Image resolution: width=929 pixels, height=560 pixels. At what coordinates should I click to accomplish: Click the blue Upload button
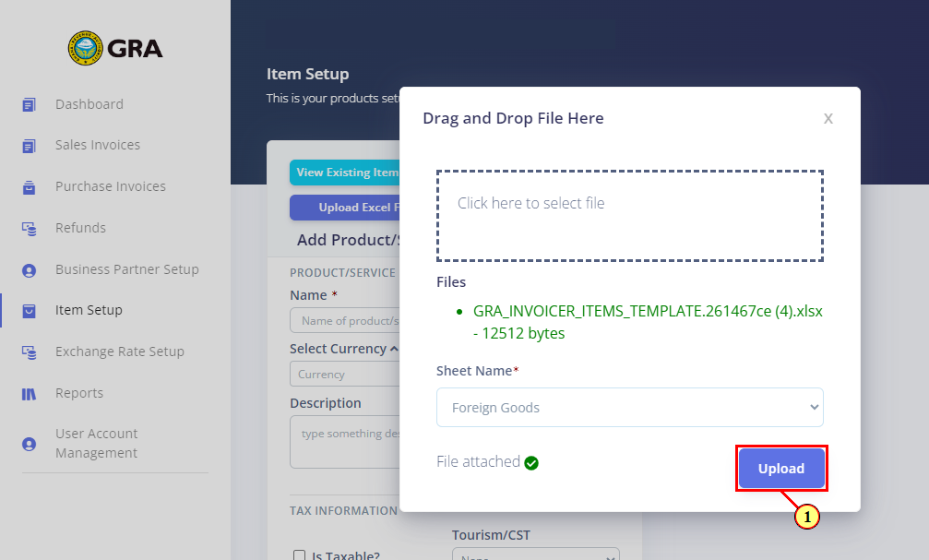pyautogui.click(x=781, y=468)
